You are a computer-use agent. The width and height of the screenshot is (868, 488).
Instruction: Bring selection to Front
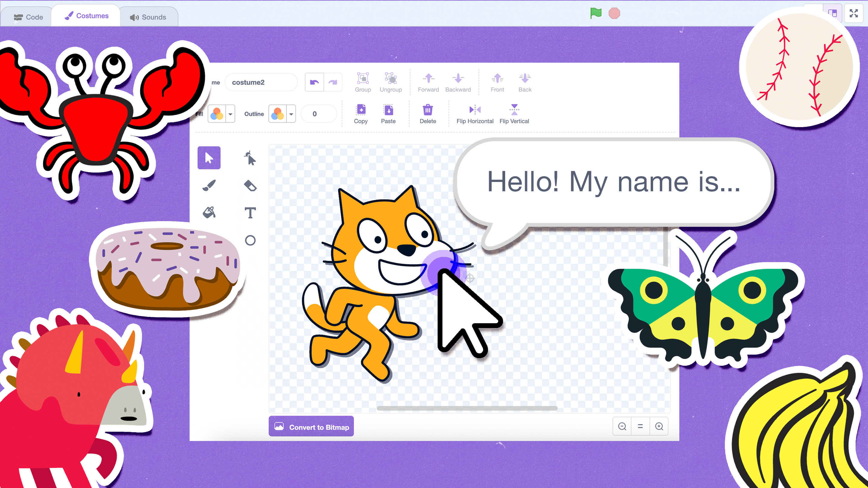pos(497,82)
